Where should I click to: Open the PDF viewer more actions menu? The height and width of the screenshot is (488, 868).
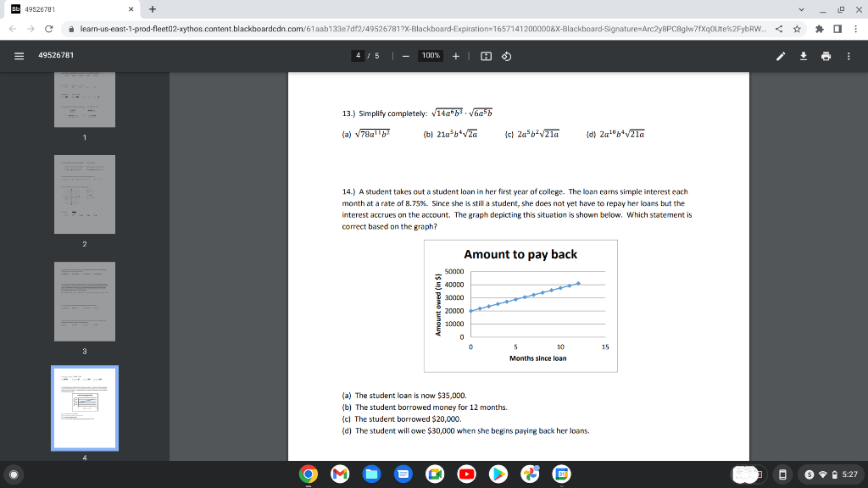[x=849, y=56]
